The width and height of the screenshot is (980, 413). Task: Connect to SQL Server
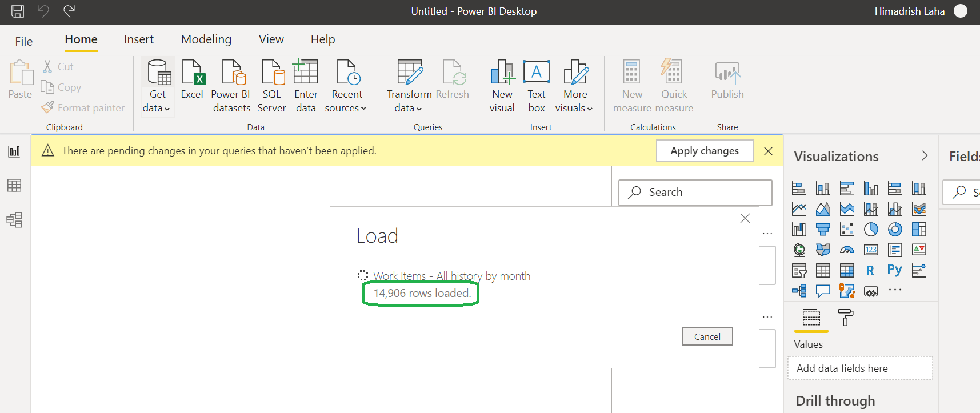[271, 86]
